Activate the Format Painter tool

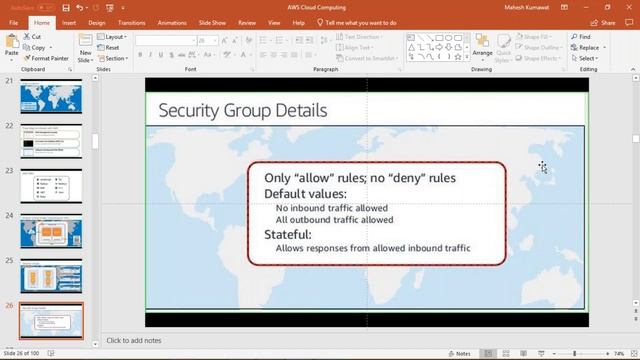click(46, 58)
